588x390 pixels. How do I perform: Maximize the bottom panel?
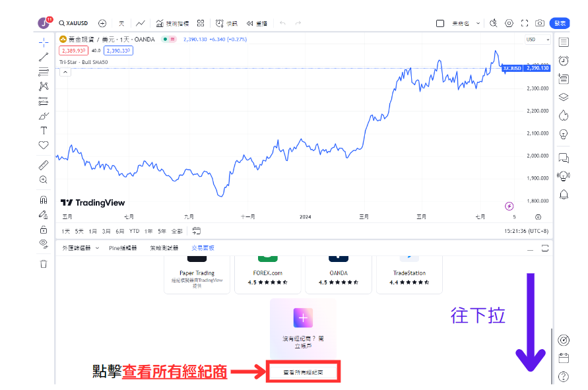[545, 248]
